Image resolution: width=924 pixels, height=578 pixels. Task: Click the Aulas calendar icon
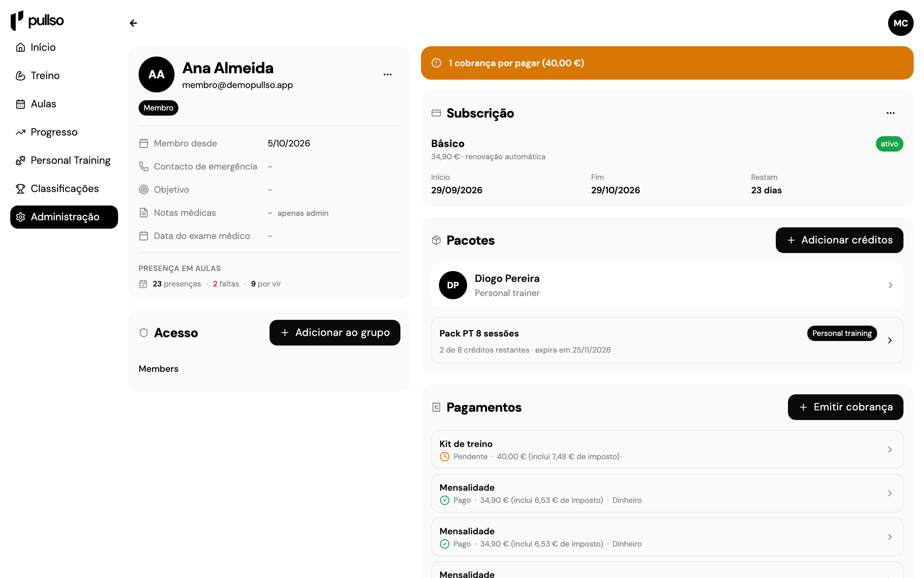tap(21, 104)
